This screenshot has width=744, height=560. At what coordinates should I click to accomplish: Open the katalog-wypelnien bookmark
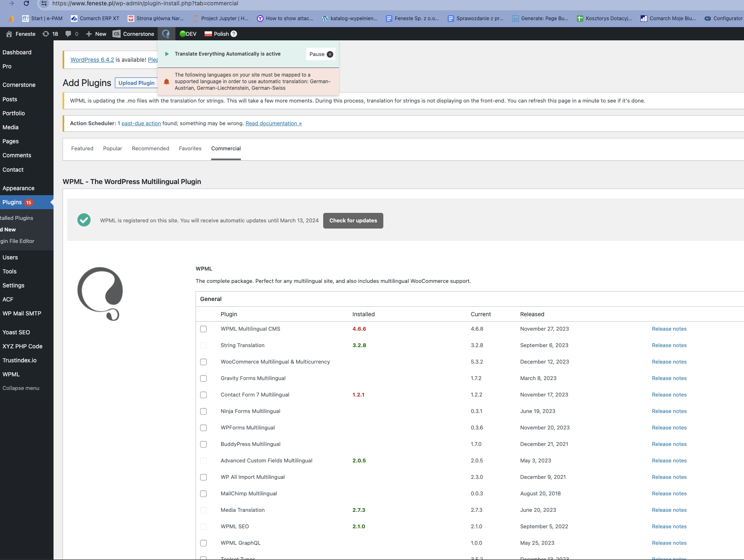350,18
